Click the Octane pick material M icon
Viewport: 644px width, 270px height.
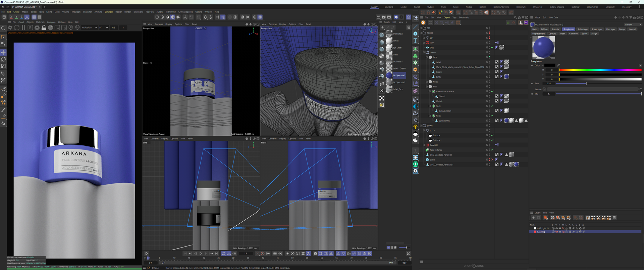(77, 28)
